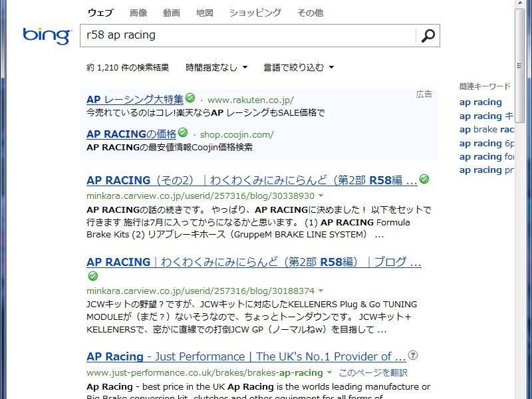Click the www.rakuten.co.jp/ URL
Viewport: 532px width, 399px height.
(x=251, y=100)
